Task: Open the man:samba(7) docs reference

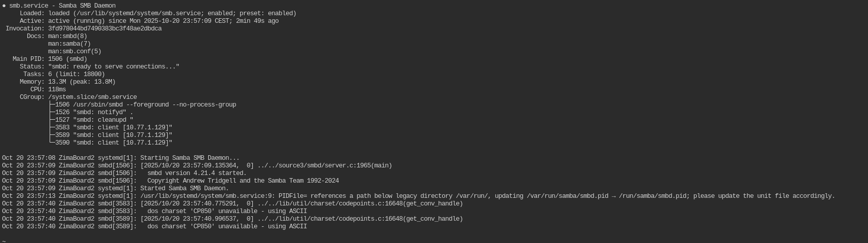Action: (69, 44)
